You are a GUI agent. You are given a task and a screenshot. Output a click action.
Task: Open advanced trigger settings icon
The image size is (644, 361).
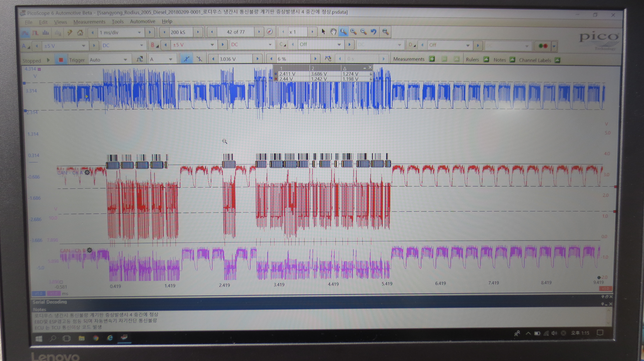click(139, 59)
